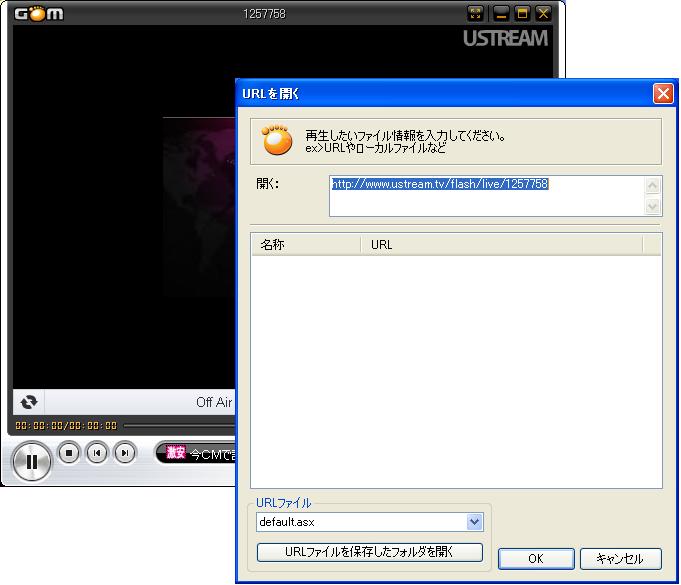Click the Off Air status text
This screenshot has width=681, height=585.
(x=214, y=402)
